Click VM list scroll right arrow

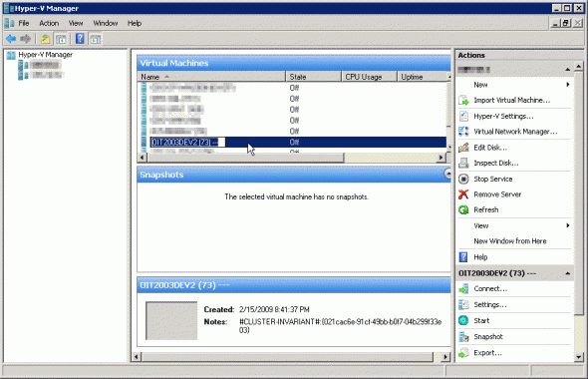(441, 158)
